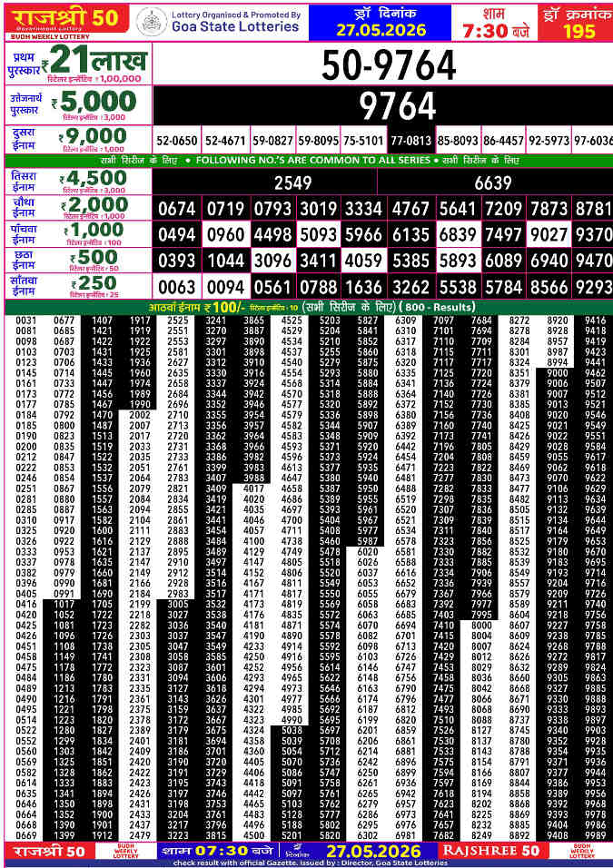Image resolution: width=613 pixels, height=868 pixels.
Task: Select seventh prize number 0094
Action: coord(225,287)
